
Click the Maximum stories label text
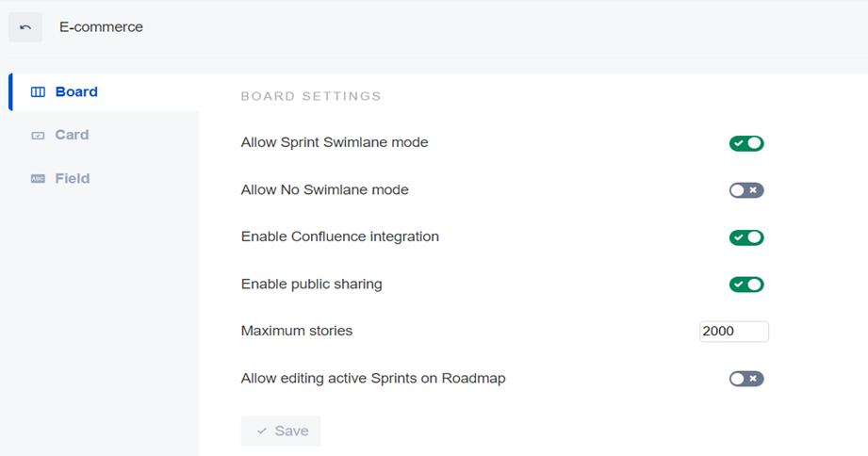(x=297, y=332)
